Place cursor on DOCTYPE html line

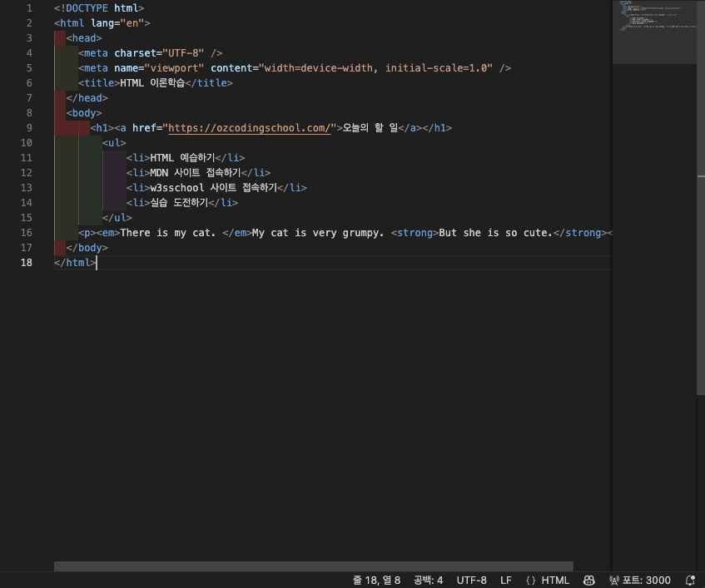tap(99, 8)
